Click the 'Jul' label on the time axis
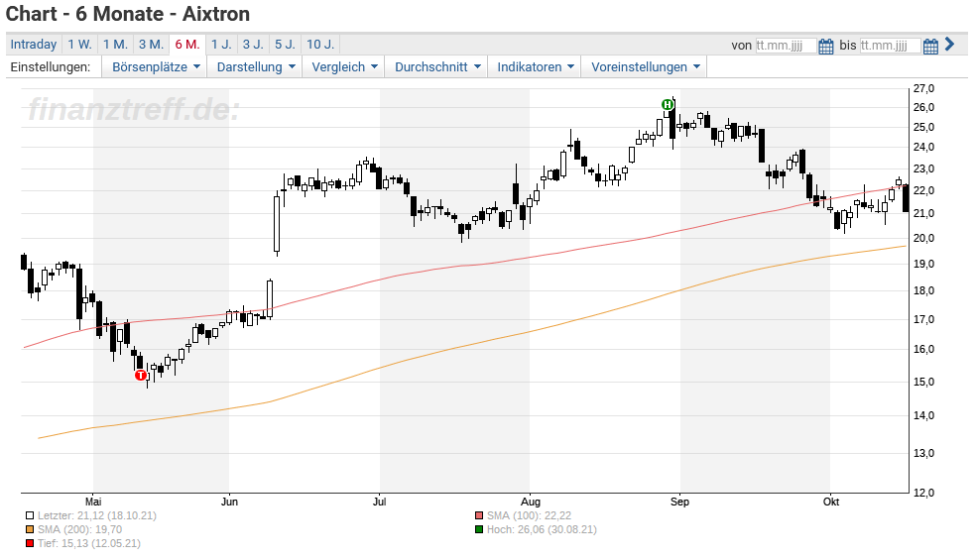This screenshot has width=976, height=560. coord(379,502)
